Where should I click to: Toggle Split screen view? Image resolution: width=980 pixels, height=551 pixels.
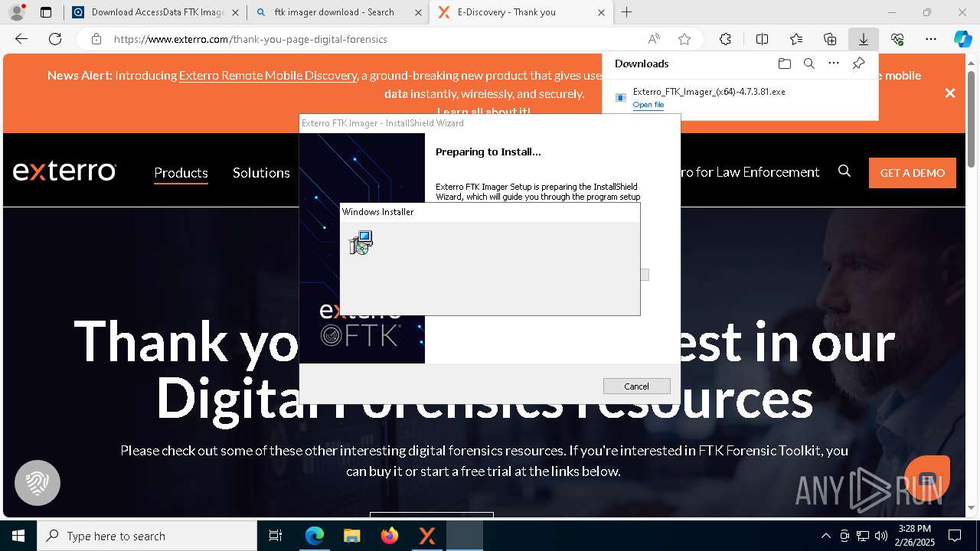[x=762, y=39]
